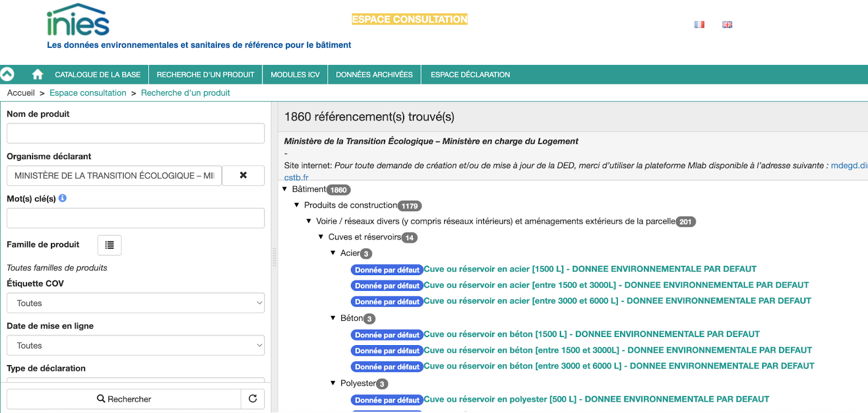Open Cuve en béton [entre 1500 et 3000L]

click(x=617, y=350)
